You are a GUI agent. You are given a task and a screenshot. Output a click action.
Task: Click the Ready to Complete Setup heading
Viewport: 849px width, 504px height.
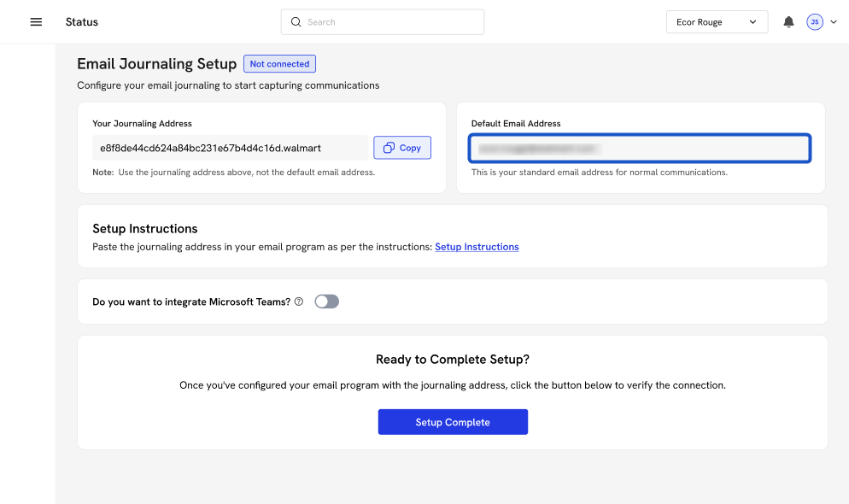point(452,360)
